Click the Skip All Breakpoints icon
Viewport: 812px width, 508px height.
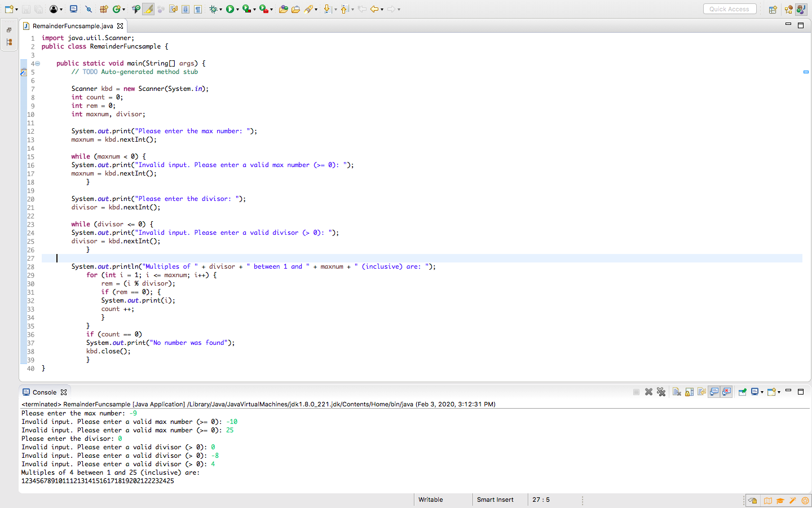[x=89, y=9]
